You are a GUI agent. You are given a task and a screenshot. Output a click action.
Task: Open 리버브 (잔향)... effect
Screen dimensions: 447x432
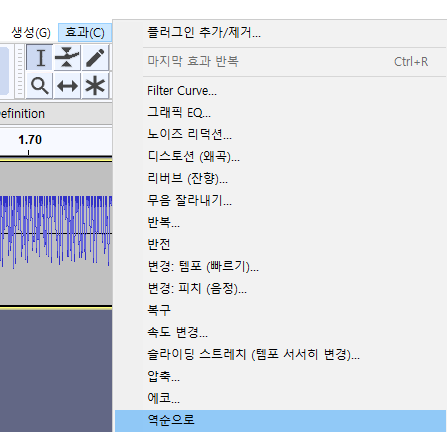click(280, 178)
